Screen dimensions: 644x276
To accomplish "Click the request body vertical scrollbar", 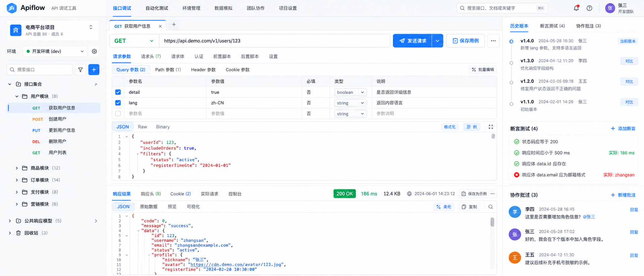I will click(493, 136).
